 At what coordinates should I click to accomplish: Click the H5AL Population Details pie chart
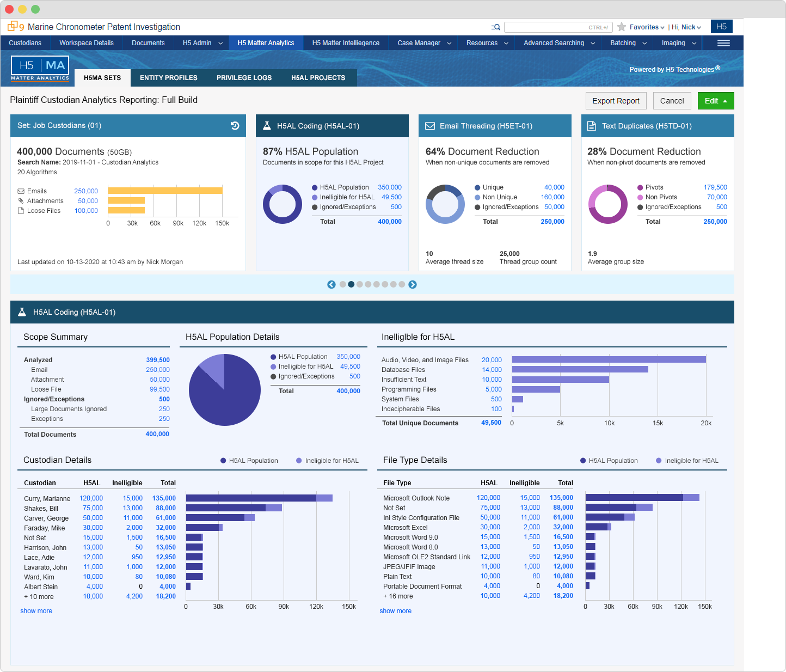(x=225, y=390)
